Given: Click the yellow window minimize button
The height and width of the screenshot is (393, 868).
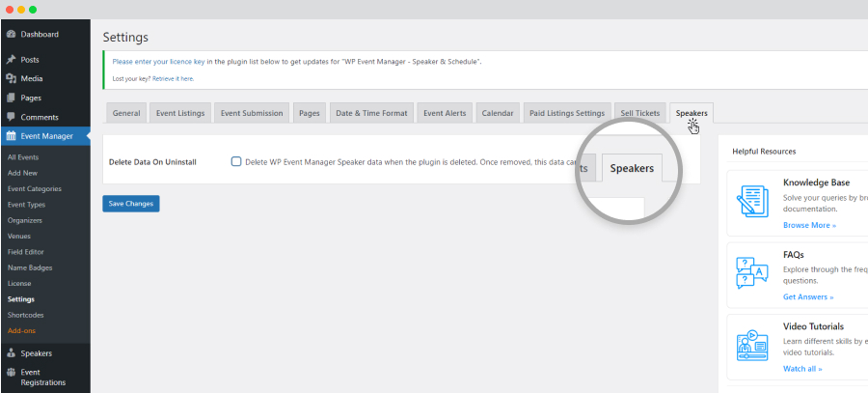Looking at the screenshot, I should click(21, 10).
